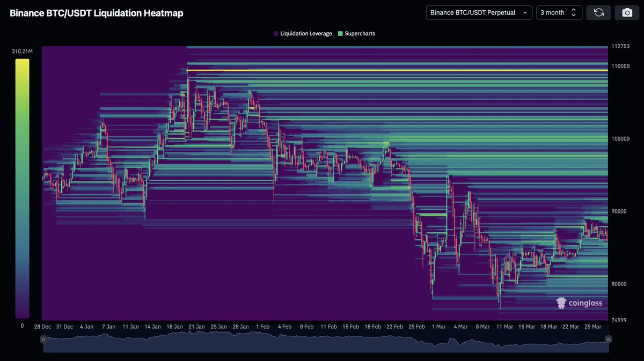Image resolution: width=644 pixels, height=361 pixels.
Task: Click the refresh chart icon button
Action: [599, 12]
